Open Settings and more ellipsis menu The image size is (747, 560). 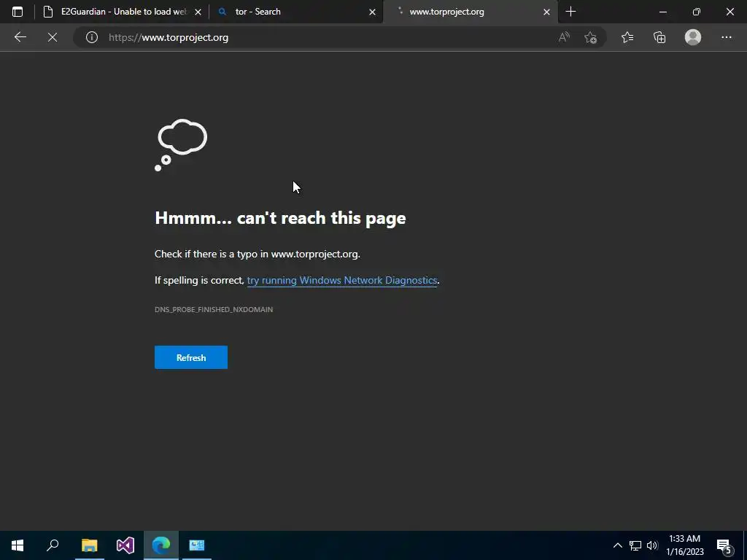[x=726, y=37]
